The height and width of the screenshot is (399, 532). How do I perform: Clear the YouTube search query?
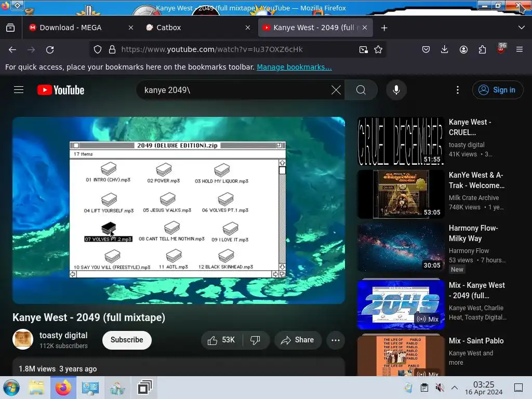pos(336,90)
